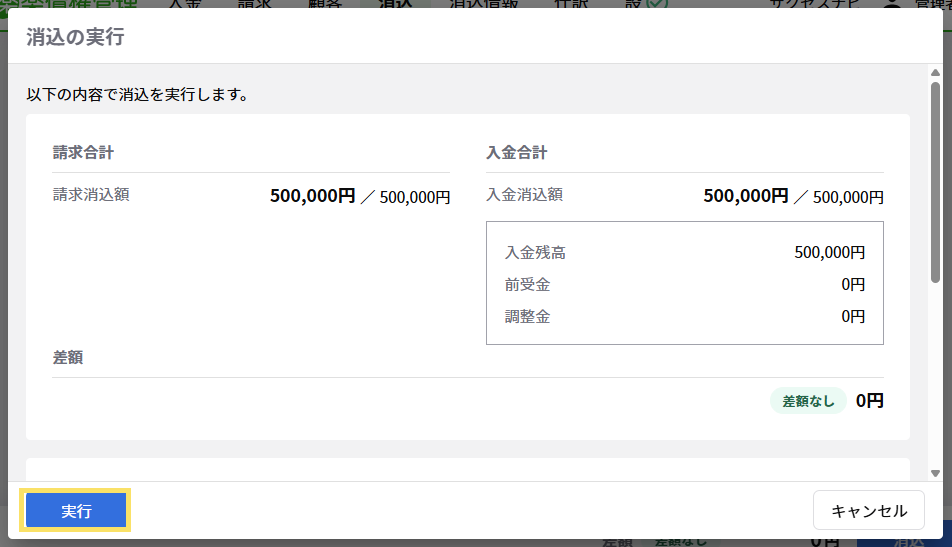Click the bold 0円 difference amount
Viewport: 952px width, 547px height.
coord(870,401)
